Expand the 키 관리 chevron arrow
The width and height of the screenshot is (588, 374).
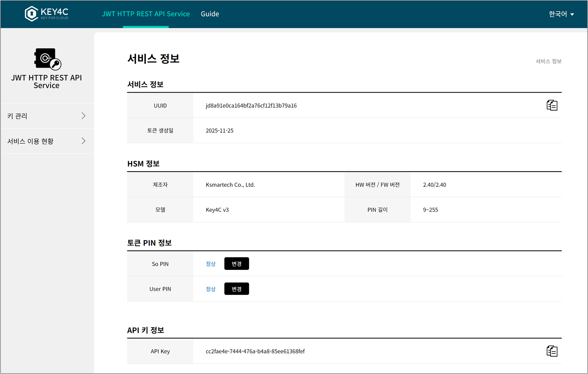[83, 116]
